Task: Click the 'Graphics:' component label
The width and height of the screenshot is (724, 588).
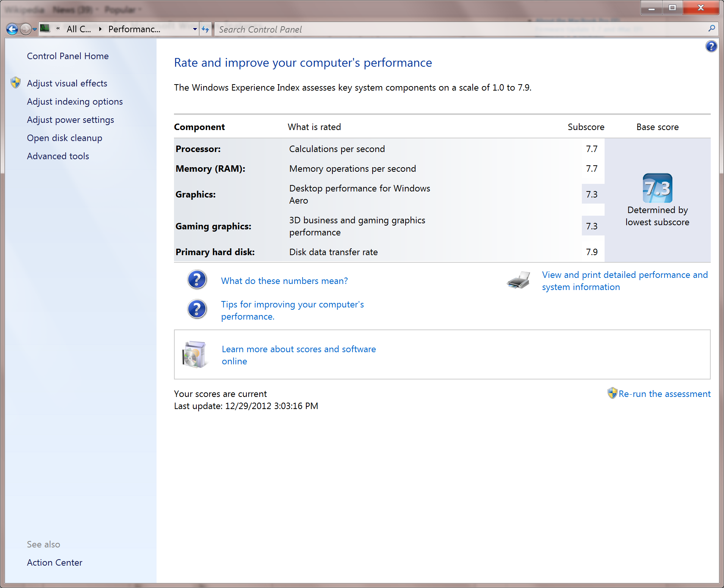Action: (196, 194)
